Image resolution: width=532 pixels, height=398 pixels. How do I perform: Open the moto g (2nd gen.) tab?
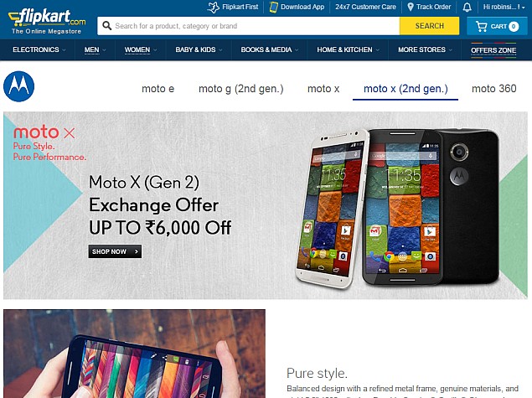coord(241,89)
